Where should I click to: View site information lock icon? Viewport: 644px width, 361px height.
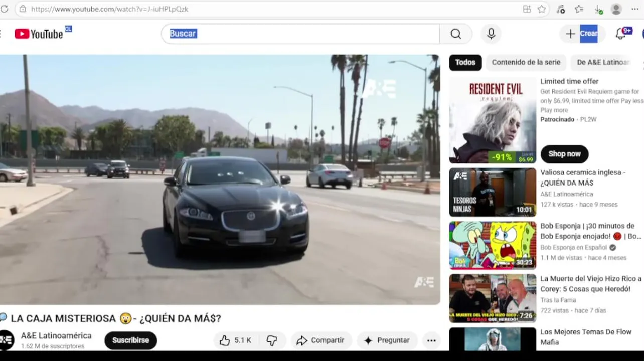pyautogui.click(x=23, y=9)
